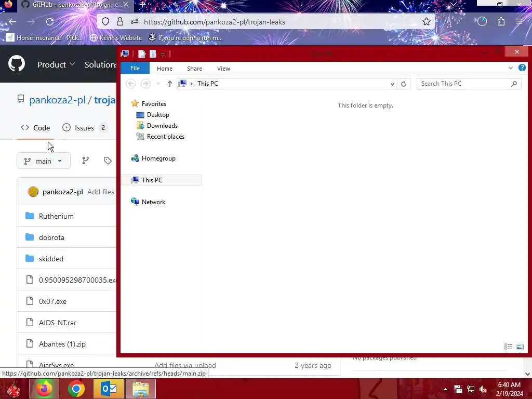Expand the Explorer address bar history dropdown
The image size is (532, 399).
click(392, 84)
